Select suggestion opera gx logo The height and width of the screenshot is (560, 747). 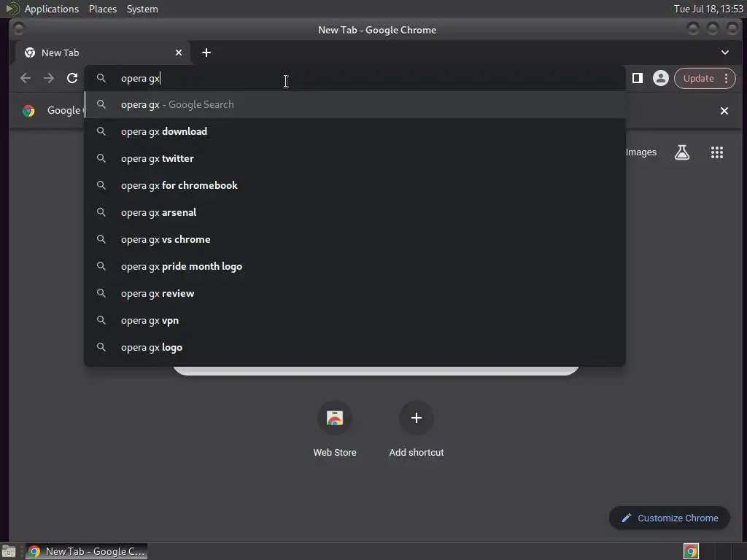point(355,347)
